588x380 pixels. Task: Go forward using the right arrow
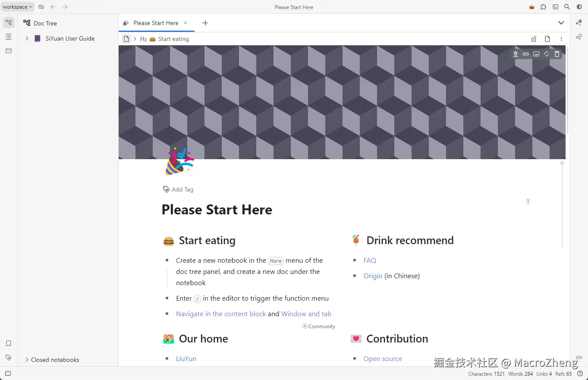(x=65, y=7)
